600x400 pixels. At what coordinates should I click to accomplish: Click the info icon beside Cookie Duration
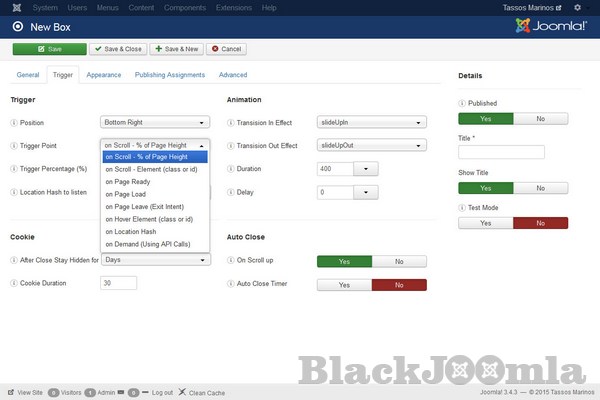(14, 283)
